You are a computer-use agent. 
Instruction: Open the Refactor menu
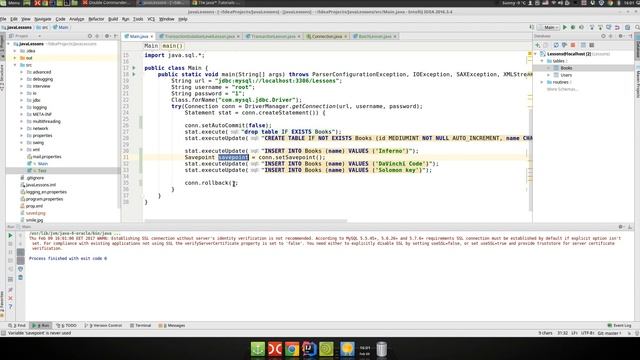[96, 19]
